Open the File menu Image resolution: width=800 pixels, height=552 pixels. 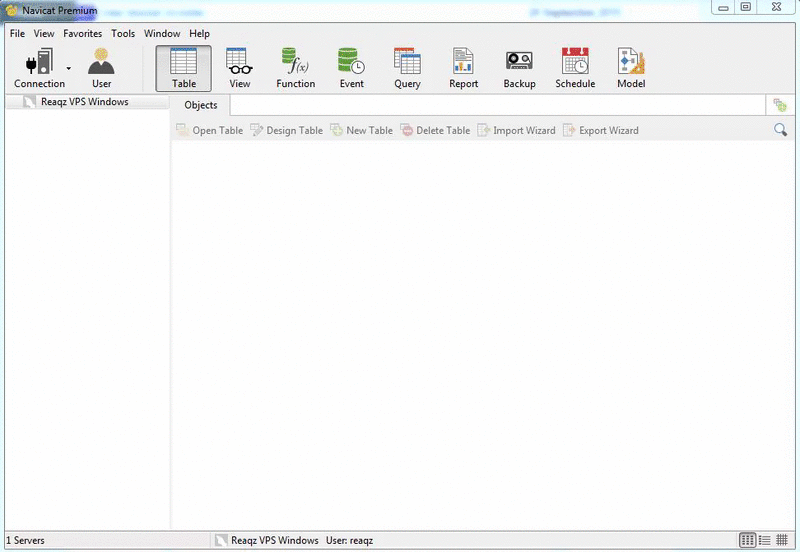[17, 34]
